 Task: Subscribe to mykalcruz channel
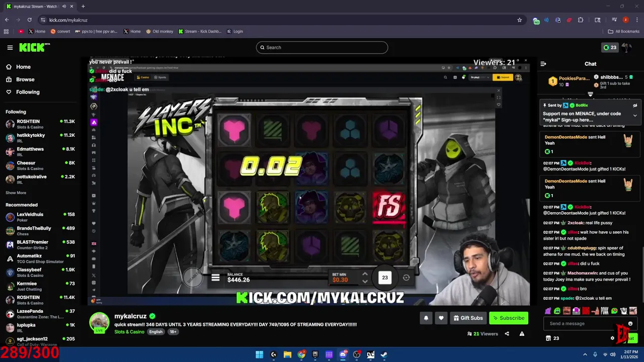click(509, 318)
